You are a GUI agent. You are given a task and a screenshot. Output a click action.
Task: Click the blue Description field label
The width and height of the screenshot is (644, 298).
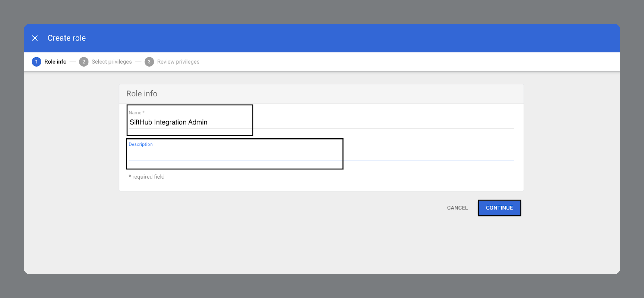(141, 144)
